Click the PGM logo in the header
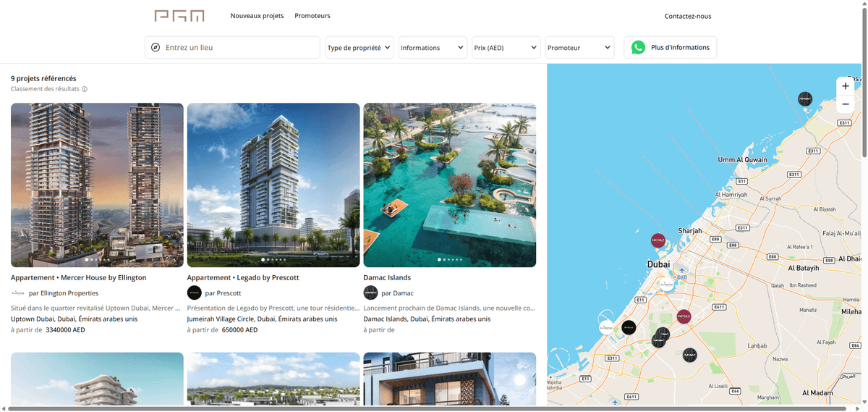 click(x=179, y=16)
